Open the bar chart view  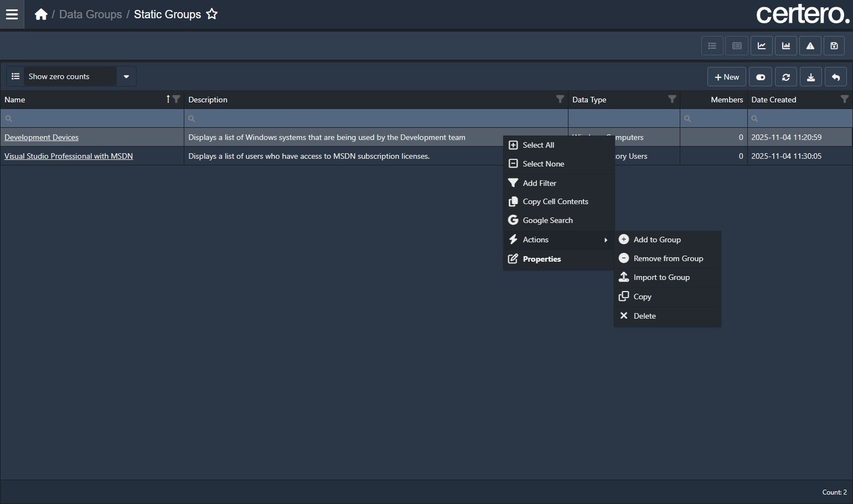pos(786,46)
